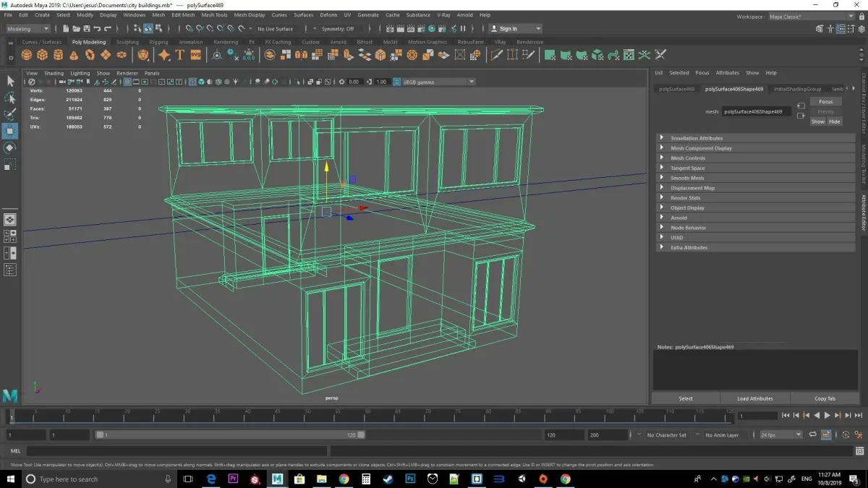Click the Load Attributes button
The width and height of the screenshot is (868, 488).
point(754,398)
